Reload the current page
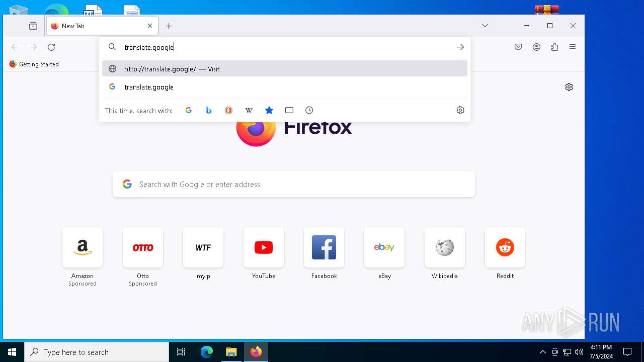The width and height of the screenshot is (644, 362). 51,47
